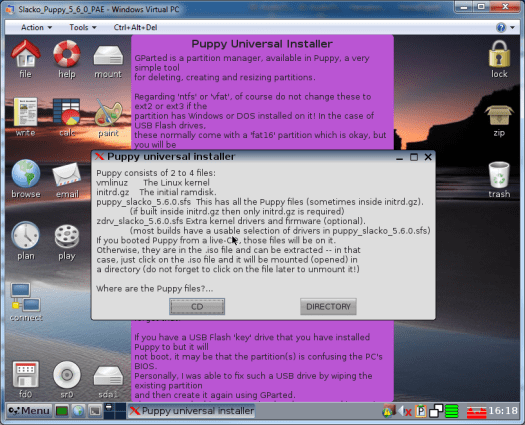Screen dimensions: 525x425
Task: Click the 'Where are the Puppy files?...' text
Action: 155,289
